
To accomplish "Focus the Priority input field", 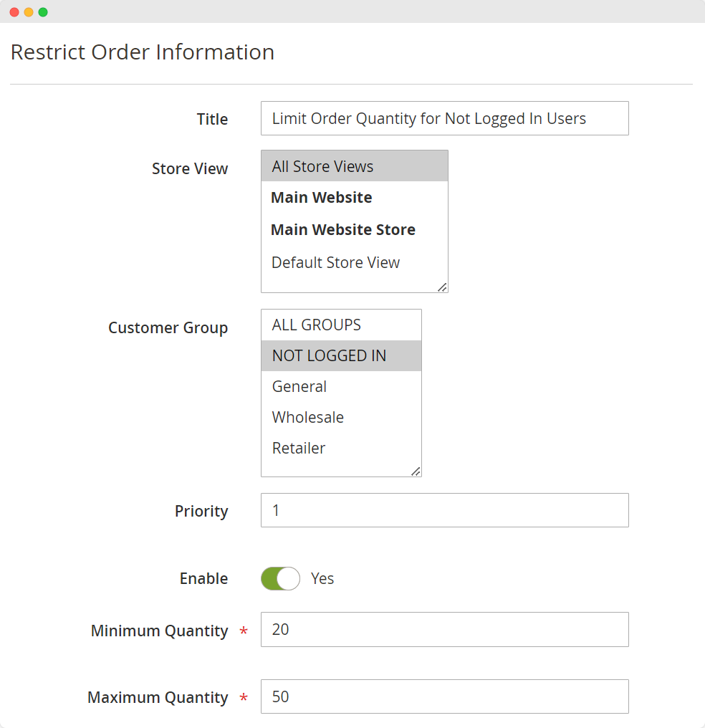I will [x=444, y=510].
